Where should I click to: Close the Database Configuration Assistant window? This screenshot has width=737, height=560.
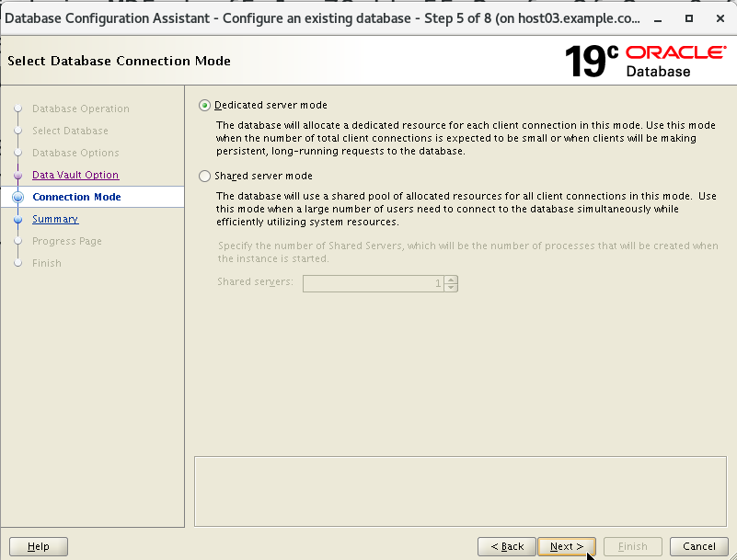(720, 18)
